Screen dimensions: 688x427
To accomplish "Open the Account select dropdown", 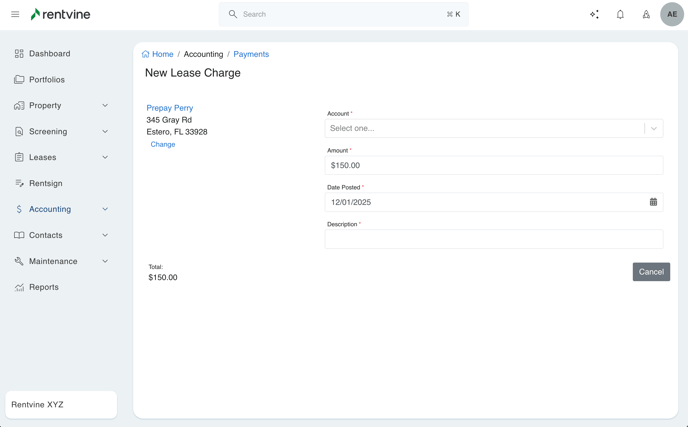I will point(493,128).
